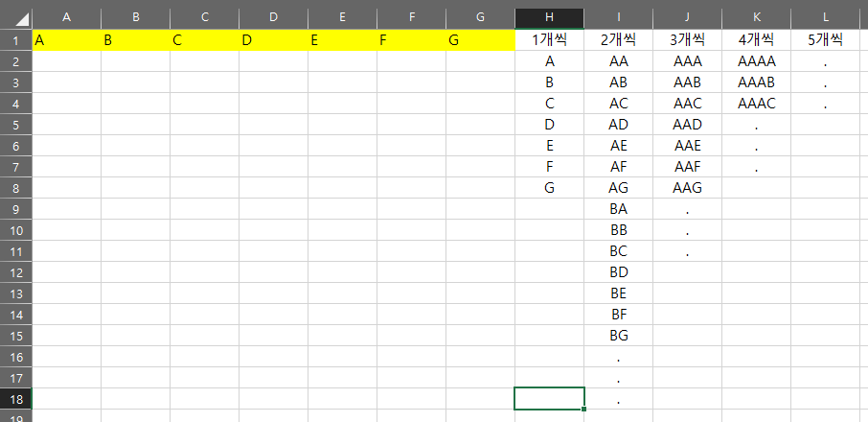The width and height of the screenshot is (868, 422).
Task: Click cell with value AF
Action: [x=618, y=167]
